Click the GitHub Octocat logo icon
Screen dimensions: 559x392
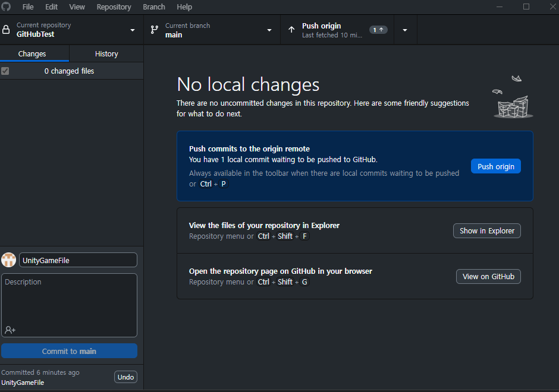6,7
